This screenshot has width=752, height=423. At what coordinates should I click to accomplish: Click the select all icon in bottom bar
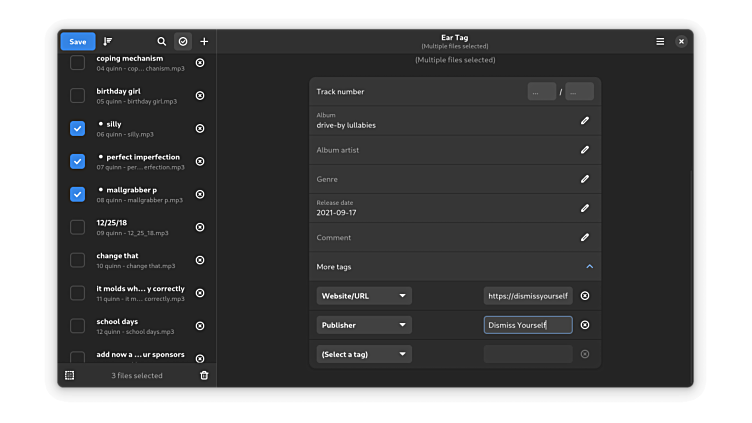coord(69,375)
